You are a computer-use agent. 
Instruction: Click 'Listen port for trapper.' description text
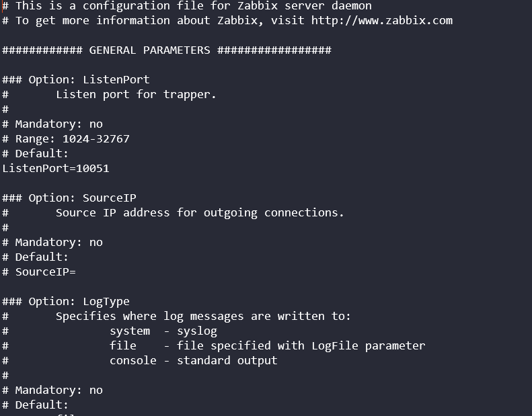coord(136,94)
